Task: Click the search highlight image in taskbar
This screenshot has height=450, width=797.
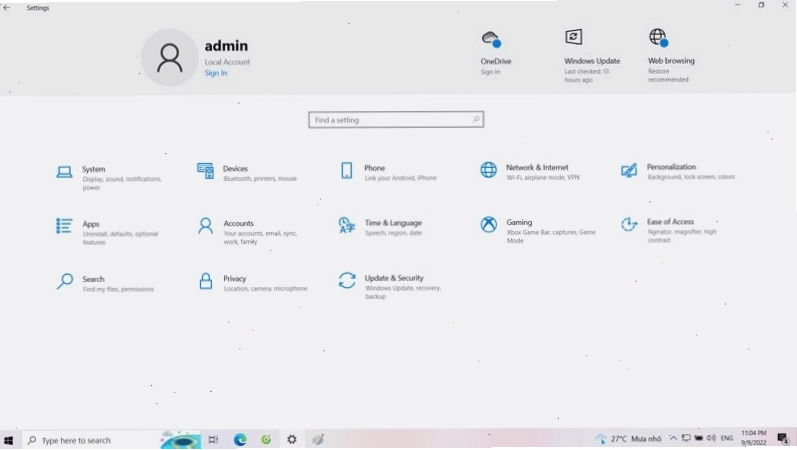Action: tap(180, 440)
